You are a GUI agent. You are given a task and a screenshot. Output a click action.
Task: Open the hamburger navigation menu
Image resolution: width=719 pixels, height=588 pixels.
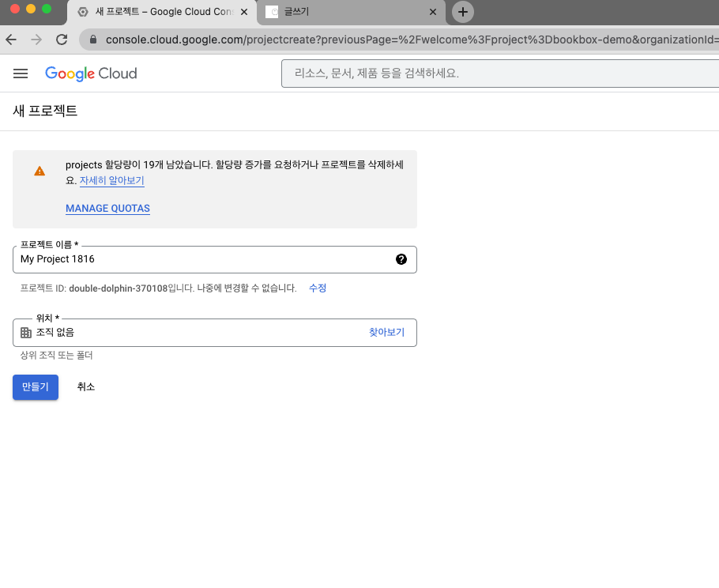click(21, 73)
